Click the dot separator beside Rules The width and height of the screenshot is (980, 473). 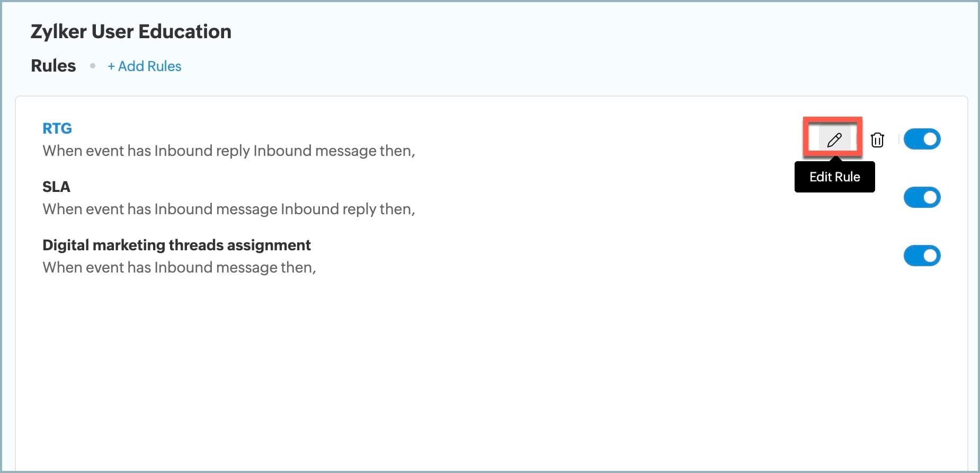(x=93, y=66)
